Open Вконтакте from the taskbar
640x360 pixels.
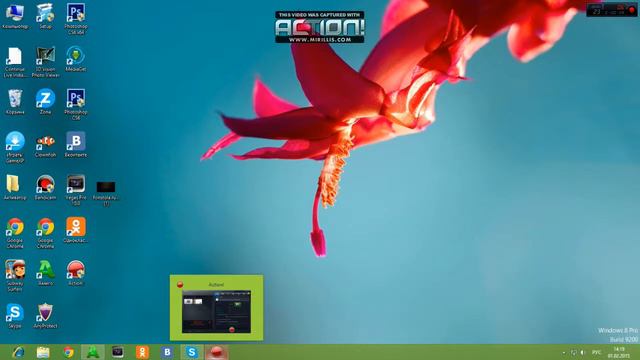[x=167, y=352]
